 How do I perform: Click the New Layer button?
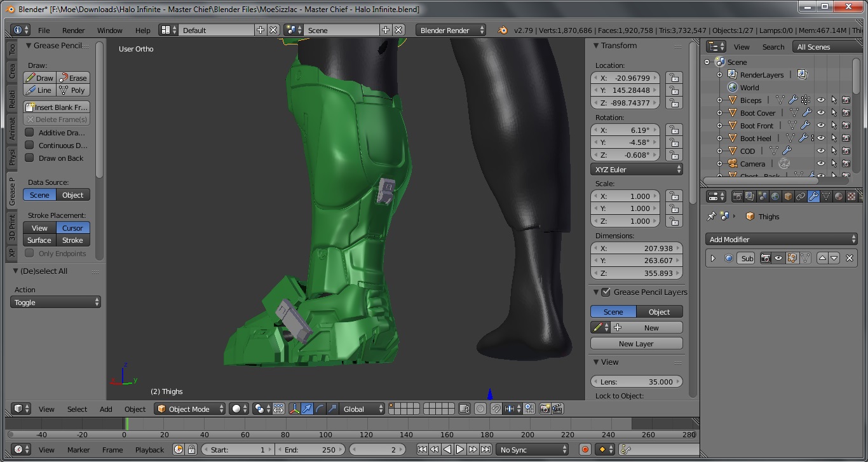636,343
